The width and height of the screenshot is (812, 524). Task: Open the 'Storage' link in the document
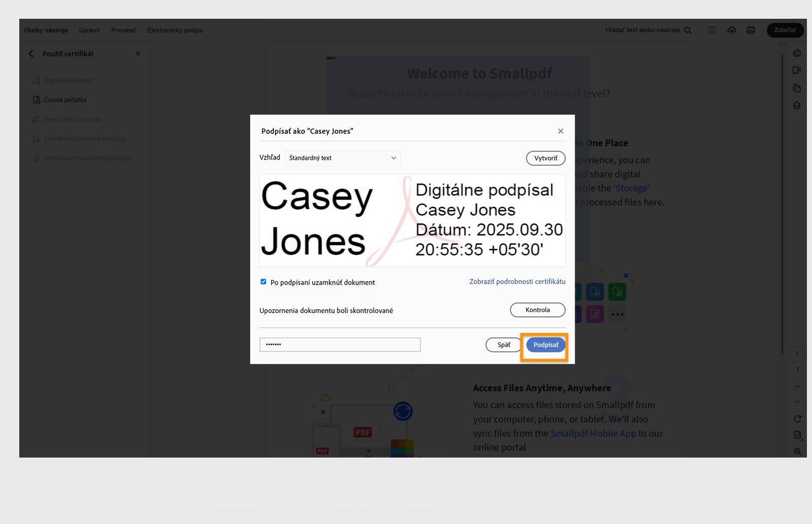click(x=631, y=188)
